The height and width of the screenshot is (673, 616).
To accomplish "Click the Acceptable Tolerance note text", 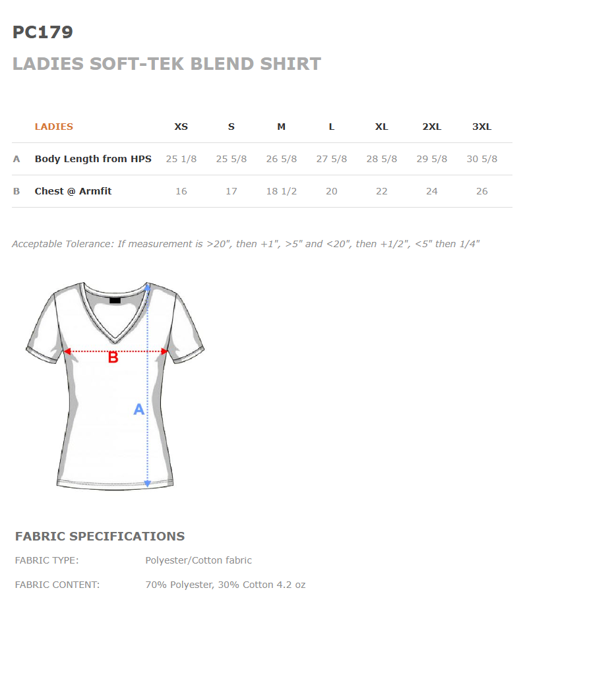I will [x=245, y=244].
